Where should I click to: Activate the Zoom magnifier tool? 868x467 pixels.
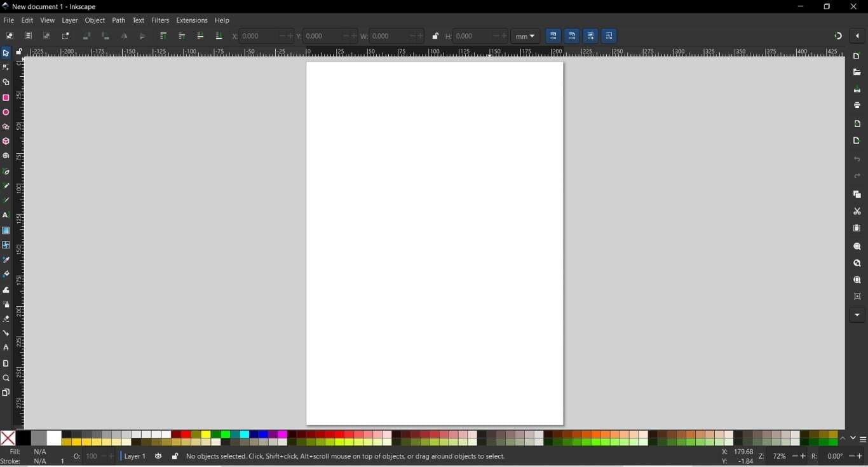[6, 379]
